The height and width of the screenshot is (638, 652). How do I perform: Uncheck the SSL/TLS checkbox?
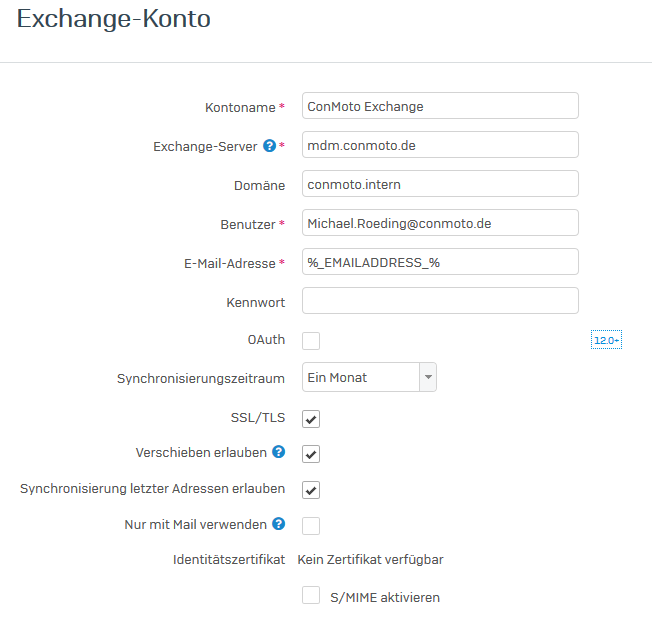(311, 419)
